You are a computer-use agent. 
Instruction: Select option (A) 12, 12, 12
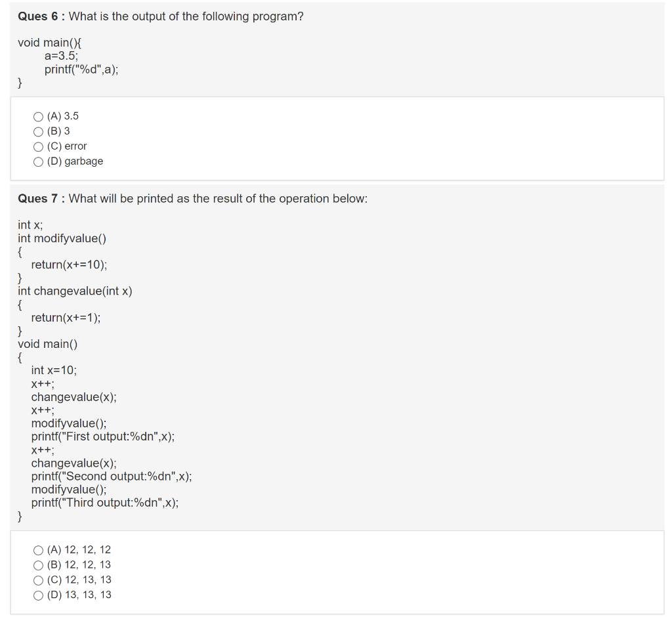point(38,550)
